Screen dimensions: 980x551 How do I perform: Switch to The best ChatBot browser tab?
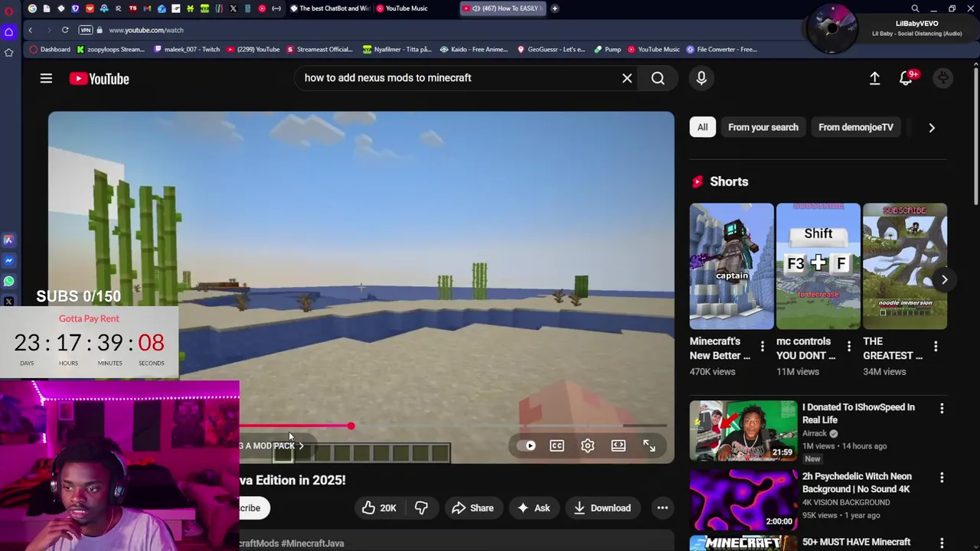click(329, 8)
